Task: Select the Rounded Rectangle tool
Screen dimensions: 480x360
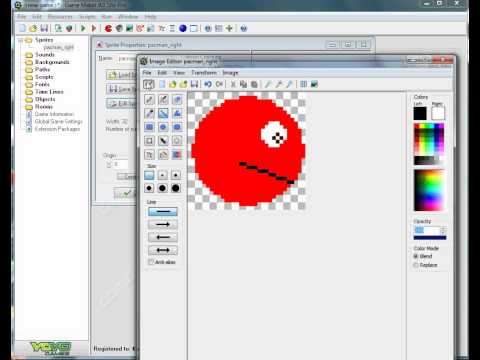Action: point(177,127)
